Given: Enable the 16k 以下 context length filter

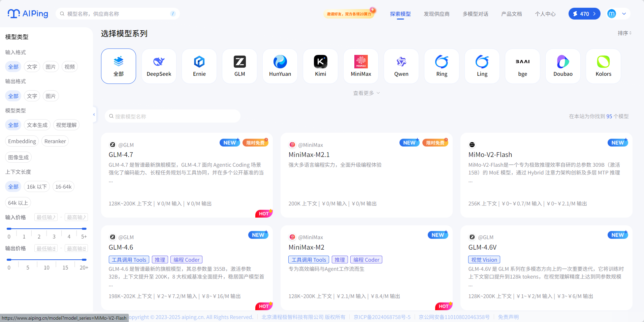Looking at the screenshot, I should 37,186.
